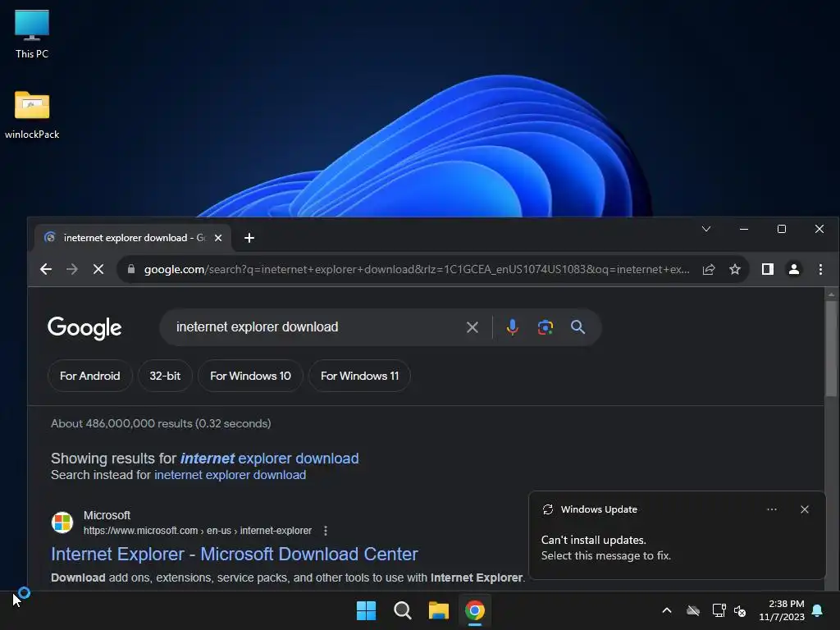
Task: Open the Chrome profile avatar menu
Action: [x=794, y=269]
